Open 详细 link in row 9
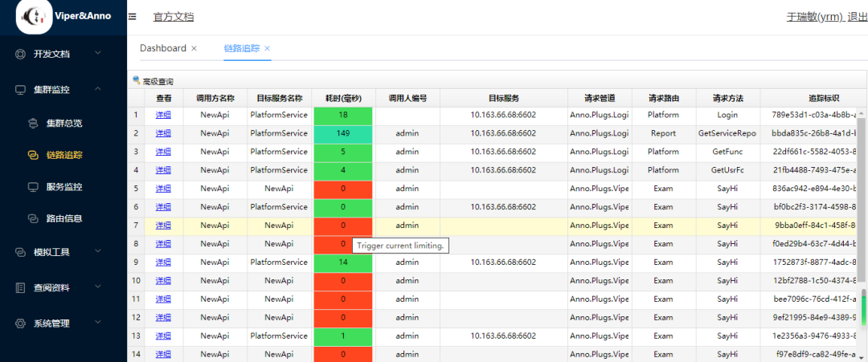This screenshot has height=362, width=868. pos(162,262)
